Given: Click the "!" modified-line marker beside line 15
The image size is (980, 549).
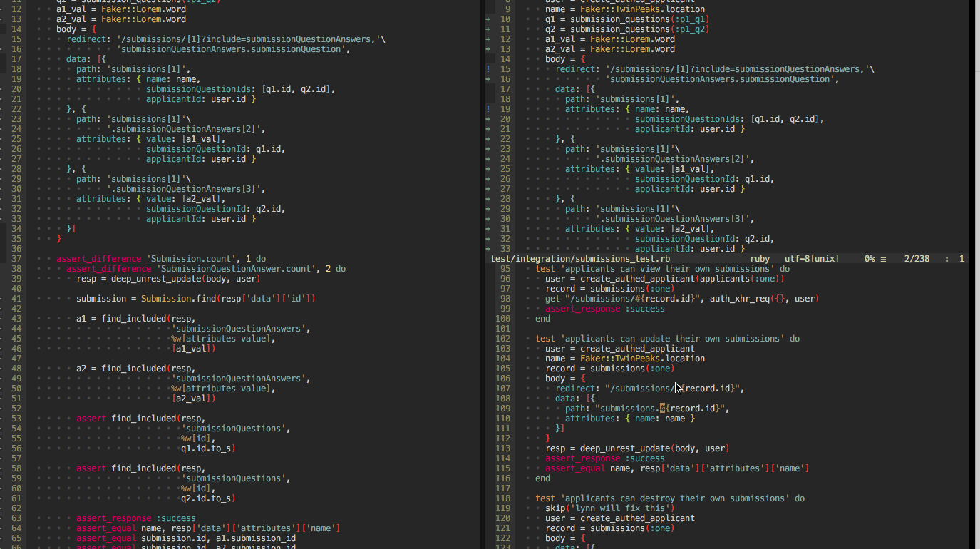Looking at the screenshot, I should point(488,69).
